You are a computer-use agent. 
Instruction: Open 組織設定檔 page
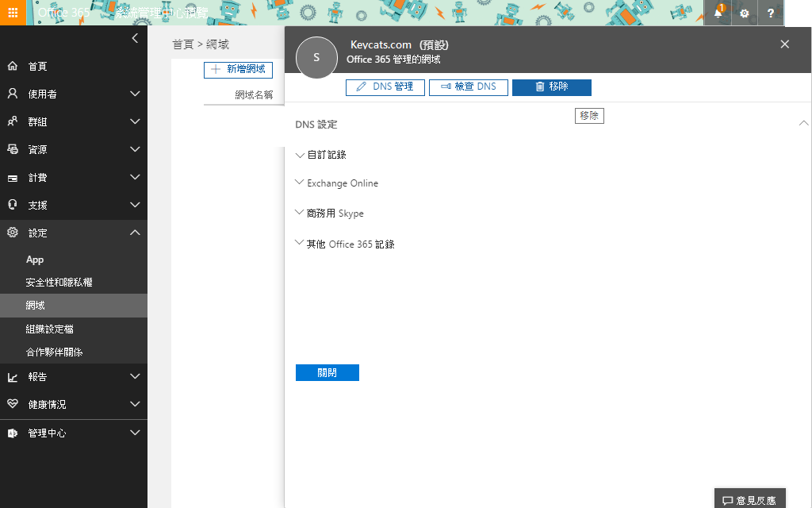tap(50, 329)
